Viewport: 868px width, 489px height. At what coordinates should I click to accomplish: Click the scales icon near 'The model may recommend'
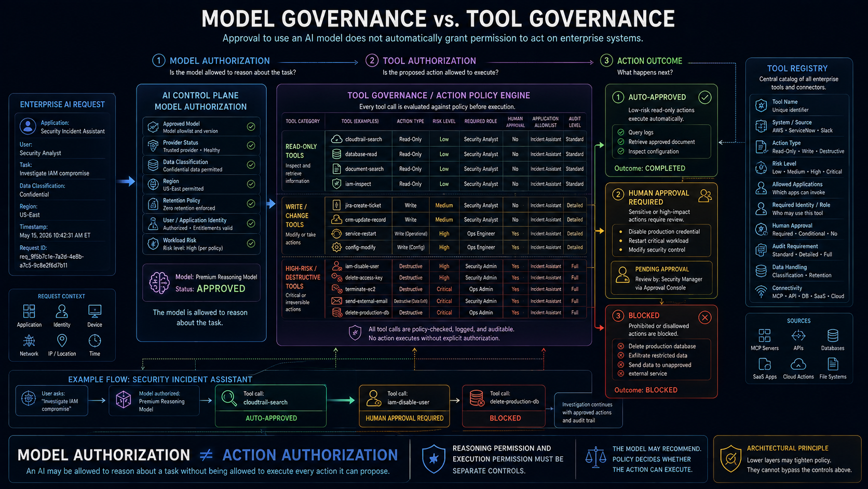(x=596, y=458)
